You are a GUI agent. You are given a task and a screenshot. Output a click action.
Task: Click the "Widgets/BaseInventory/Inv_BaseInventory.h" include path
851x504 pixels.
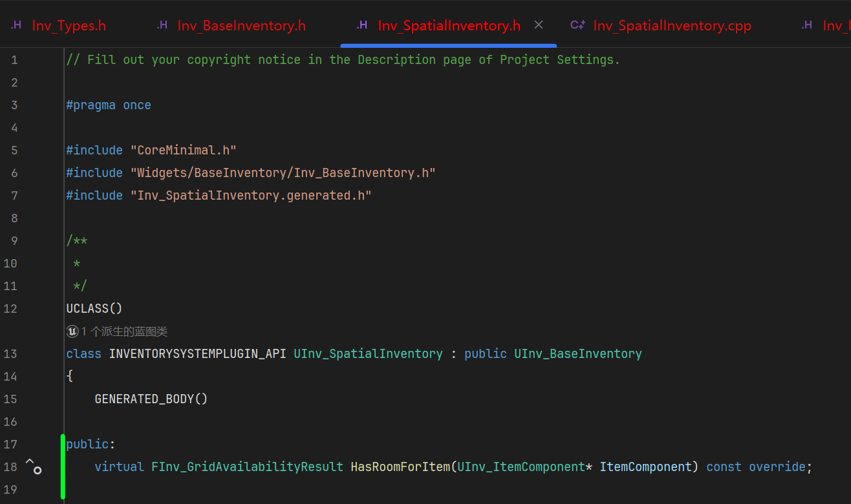(283, 173)
